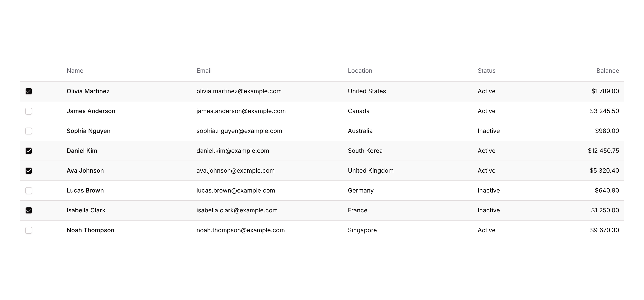Click the name Noah Thompson

[x=91, y=230]
